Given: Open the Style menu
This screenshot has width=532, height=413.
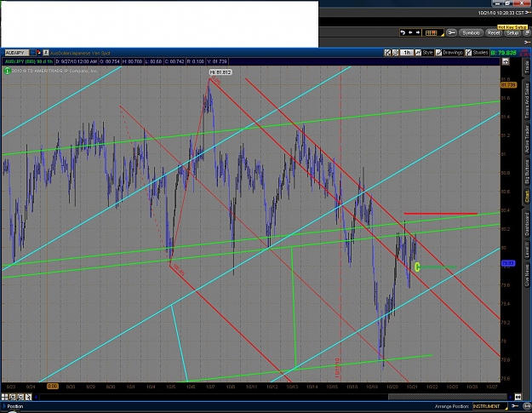Looking at the screenshot, I should tap(424, 53).
